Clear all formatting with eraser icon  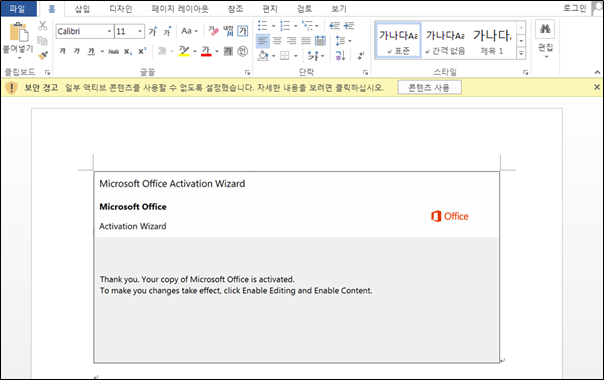tap(213, 31)
